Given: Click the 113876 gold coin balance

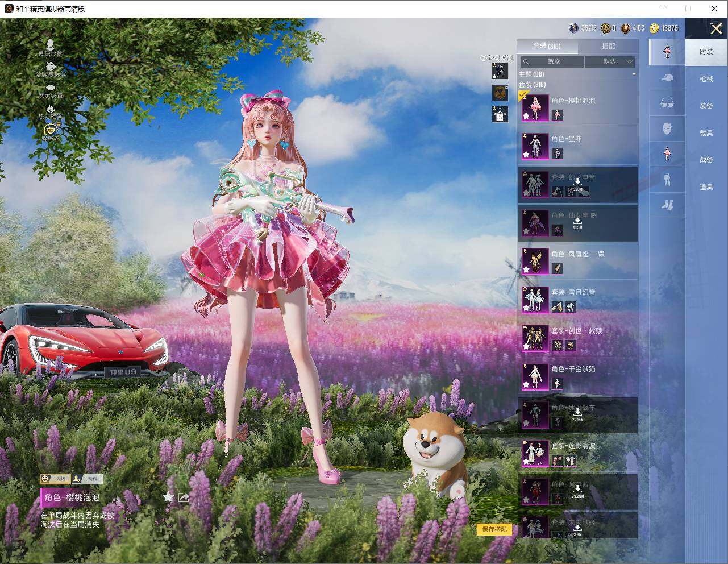Looking at the screenshot, I should (664, 28).
